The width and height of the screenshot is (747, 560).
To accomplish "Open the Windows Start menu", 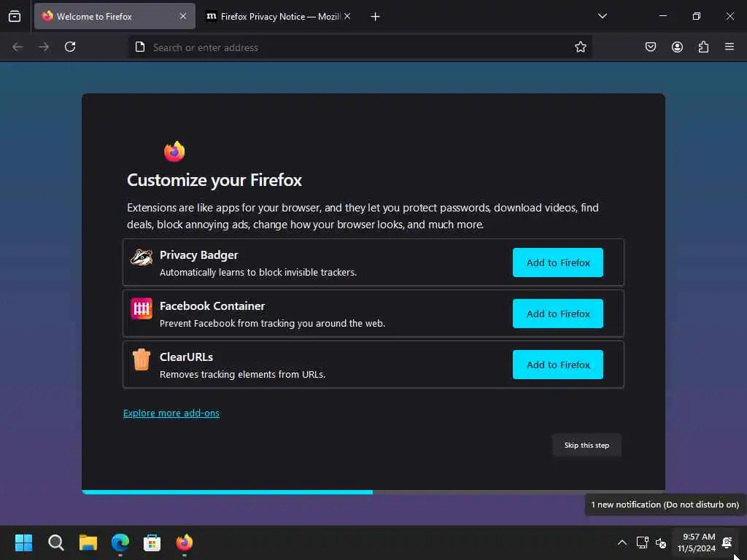I will coord(23,542).
